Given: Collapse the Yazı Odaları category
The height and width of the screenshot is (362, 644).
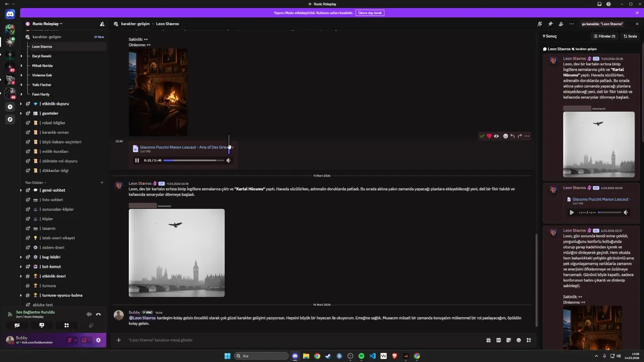Looking at the screenshot, I should (x=36, y=183).
